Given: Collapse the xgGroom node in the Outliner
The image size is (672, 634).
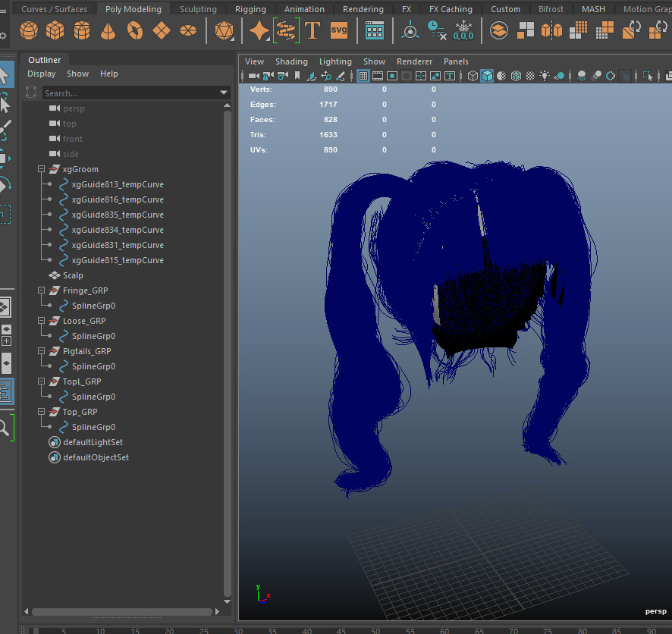Looking at the screenshot, I should coord(40,169).
